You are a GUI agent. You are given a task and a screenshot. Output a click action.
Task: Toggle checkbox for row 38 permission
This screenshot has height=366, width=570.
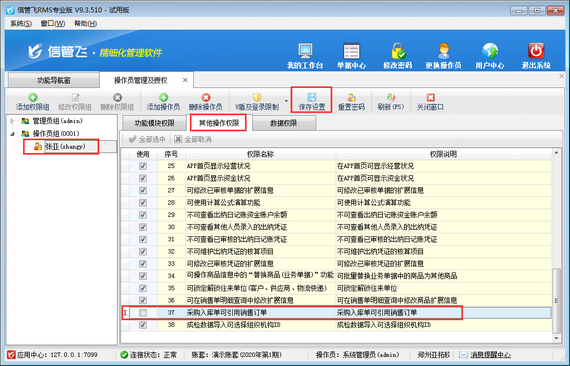tap(143, 325)
